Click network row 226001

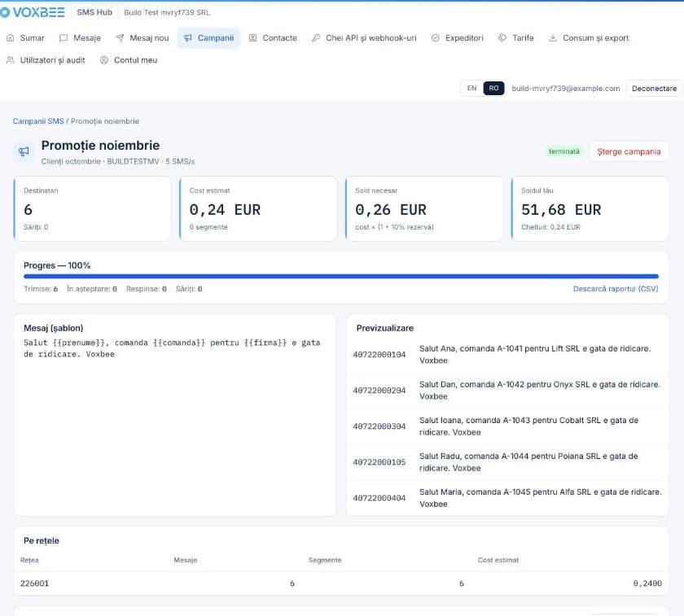[x=341, y=583]
